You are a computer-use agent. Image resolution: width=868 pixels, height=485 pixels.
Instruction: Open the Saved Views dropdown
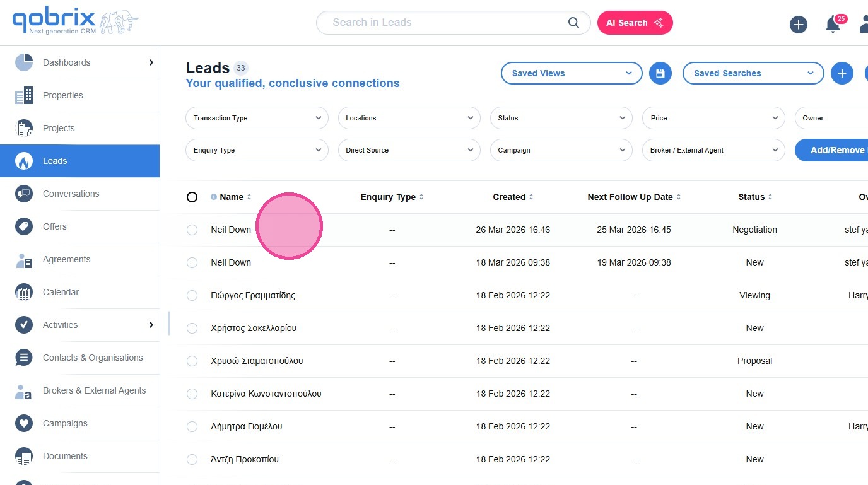click(571, 73)
